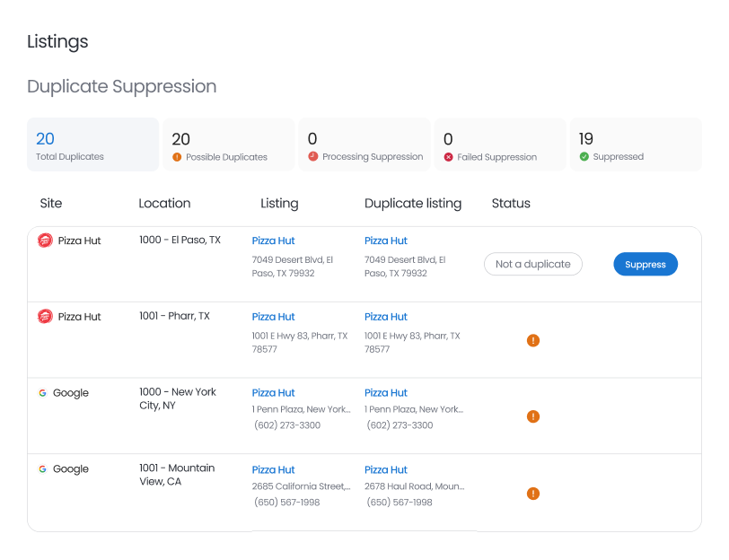
Task: Open duplicate Pizza Hut link at 2678 Haul Road
Action: [386, 469]
